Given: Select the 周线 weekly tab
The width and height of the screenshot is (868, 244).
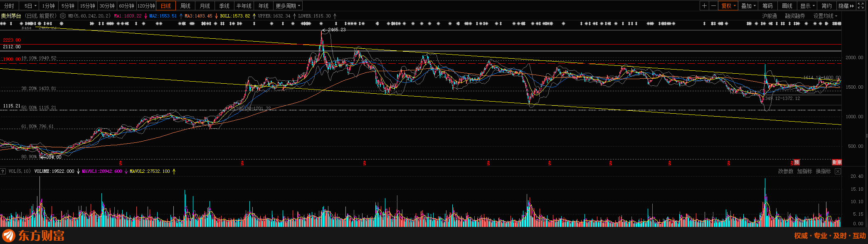Looking at the screenshot, I should (185, 6).
